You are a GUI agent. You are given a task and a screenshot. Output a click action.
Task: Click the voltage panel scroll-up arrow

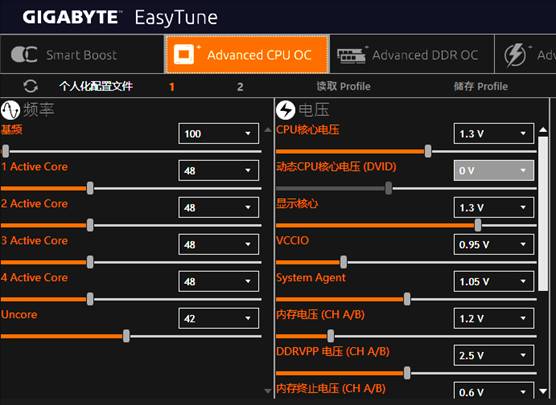point(543,130)
